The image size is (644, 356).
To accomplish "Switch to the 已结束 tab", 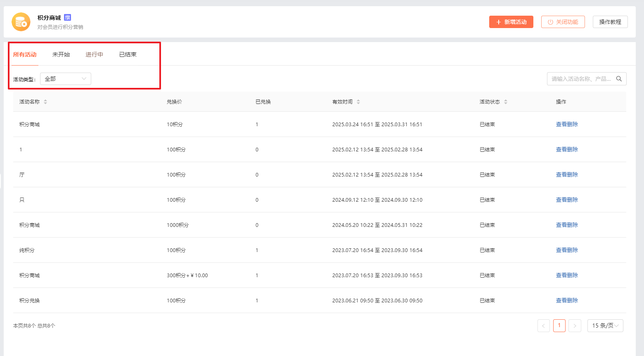I will 128,54.
